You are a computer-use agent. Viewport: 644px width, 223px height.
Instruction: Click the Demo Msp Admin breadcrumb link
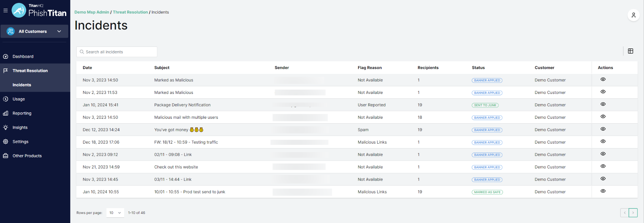click(x=92, y=12)
